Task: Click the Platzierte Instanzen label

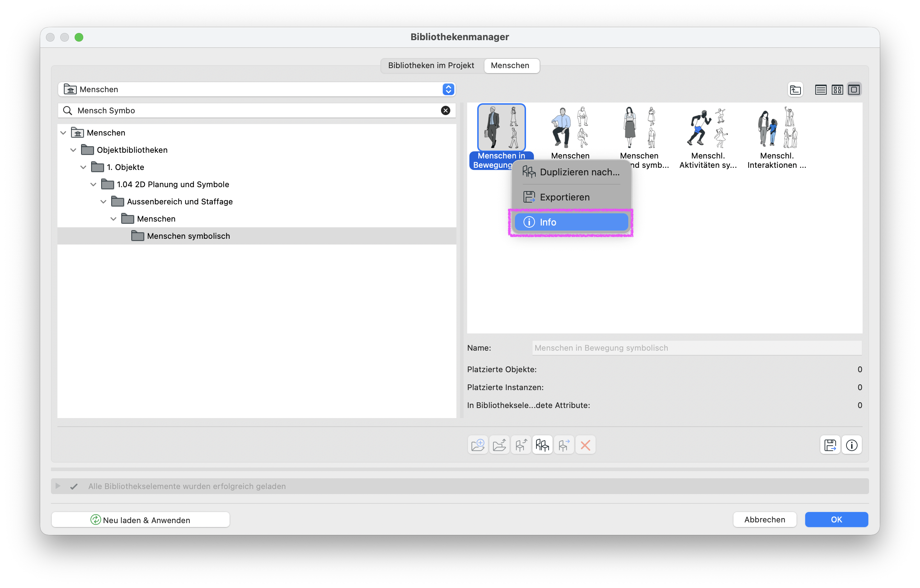Action: tap(505, 388)
